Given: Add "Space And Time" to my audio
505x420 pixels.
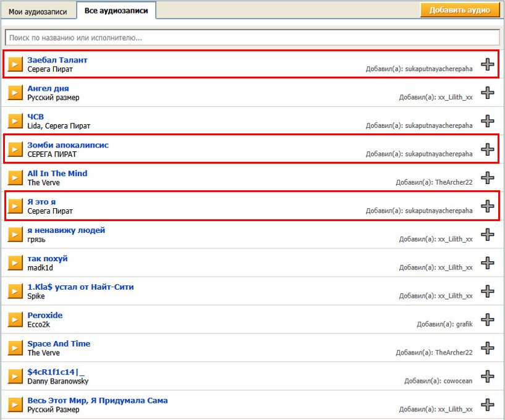Looking at the screenshot, I should click(x=488, y=348).
